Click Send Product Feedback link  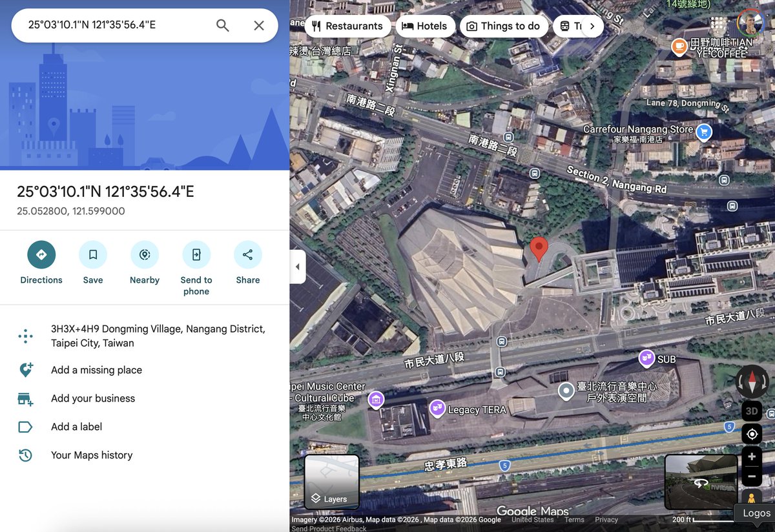point(329,528)
